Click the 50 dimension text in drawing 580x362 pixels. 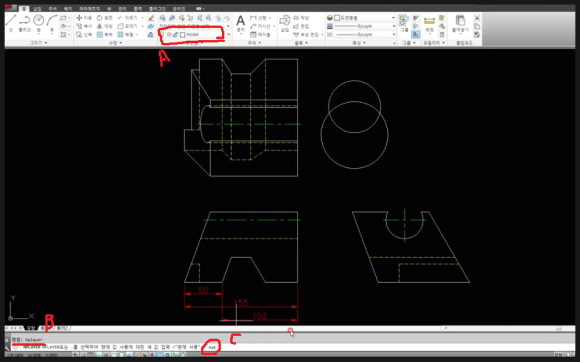click(203, 290)
